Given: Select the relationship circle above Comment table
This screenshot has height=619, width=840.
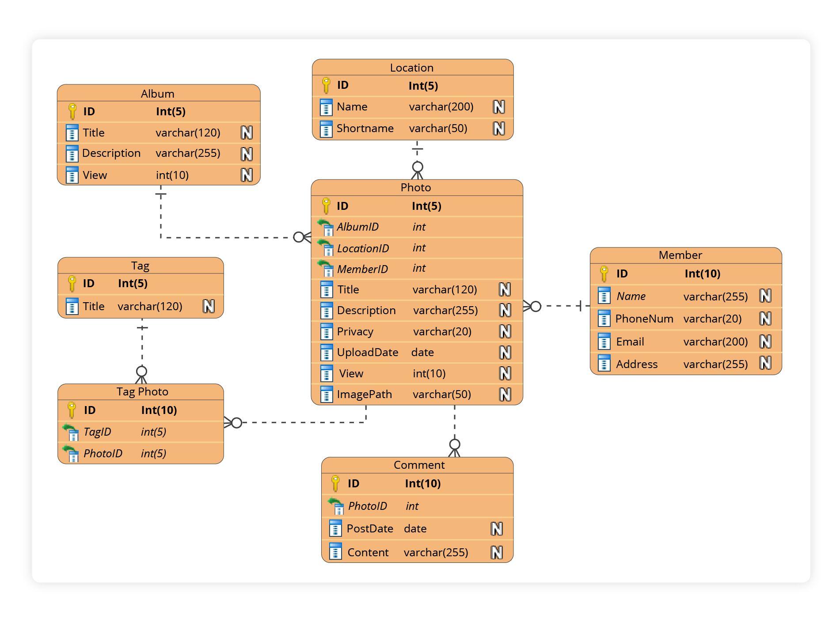Looking at the screenshot, I should pos(454,444).
